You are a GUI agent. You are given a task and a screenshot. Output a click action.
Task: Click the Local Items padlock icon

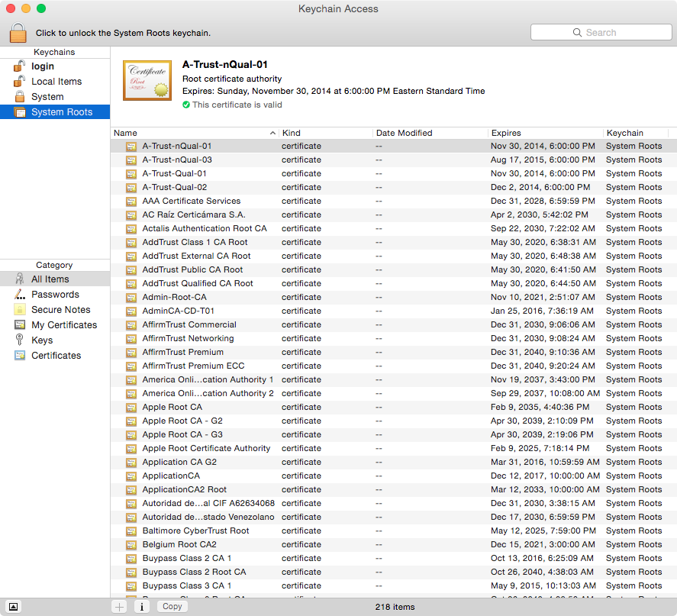click(x=19, y=82)
